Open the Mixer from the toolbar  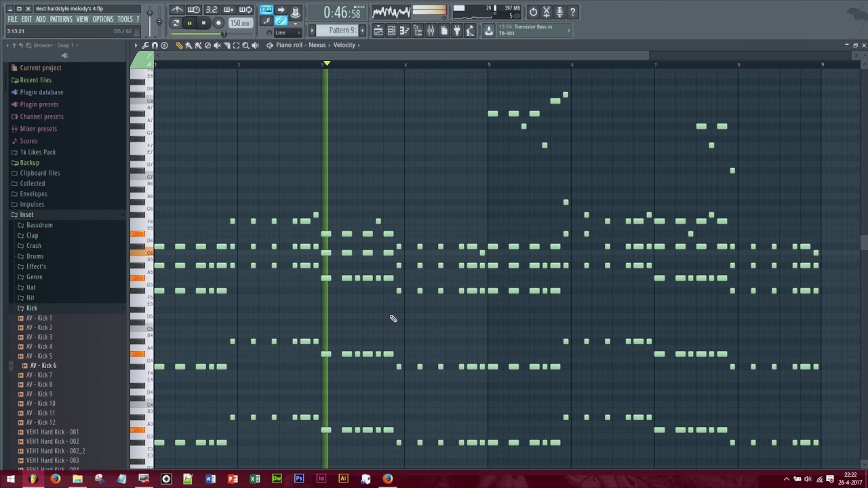click(430, 30)
